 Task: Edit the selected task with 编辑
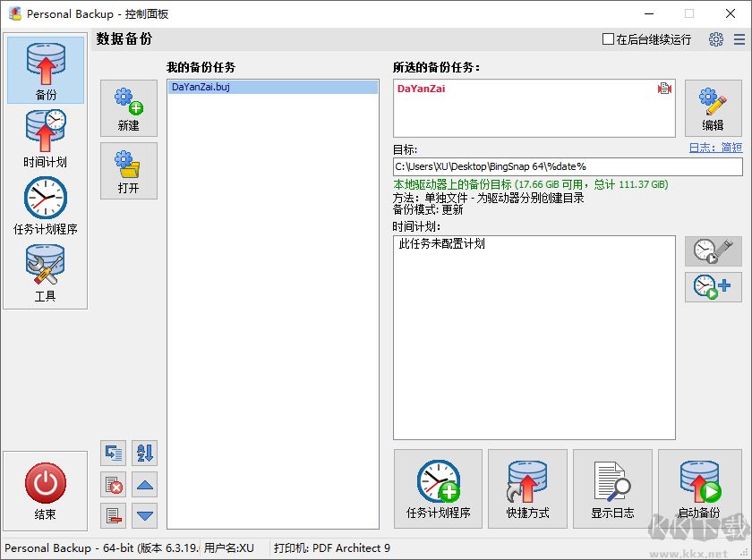coord(713,108)
